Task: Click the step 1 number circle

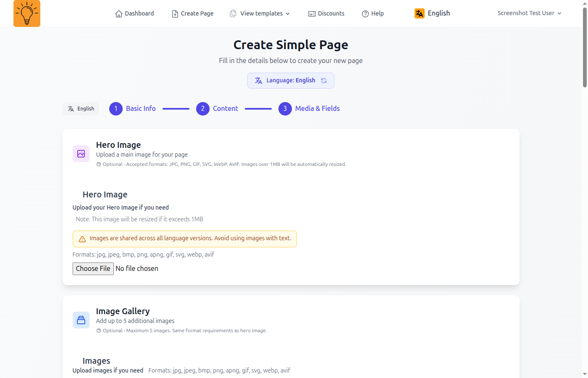Action: coord(116,109)
